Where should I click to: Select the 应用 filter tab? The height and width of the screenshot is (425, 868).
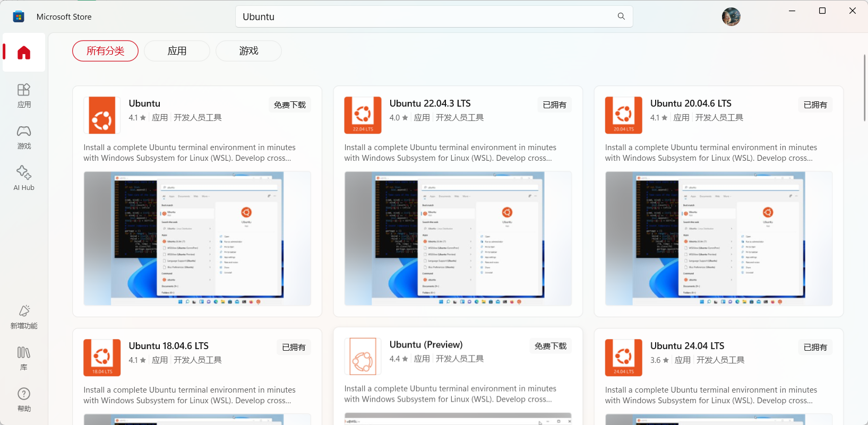[x=177, y=51]
